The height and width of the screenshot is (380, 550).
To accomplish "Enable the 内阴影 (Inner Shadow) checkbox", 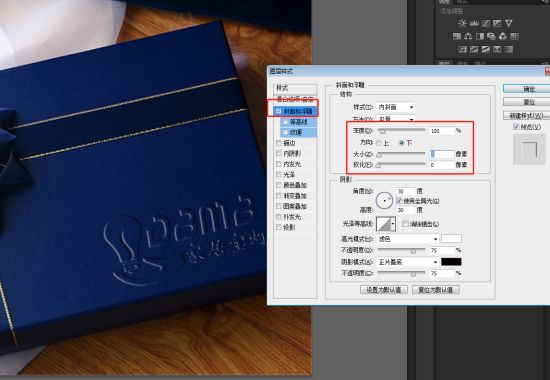I will point(279,153).
